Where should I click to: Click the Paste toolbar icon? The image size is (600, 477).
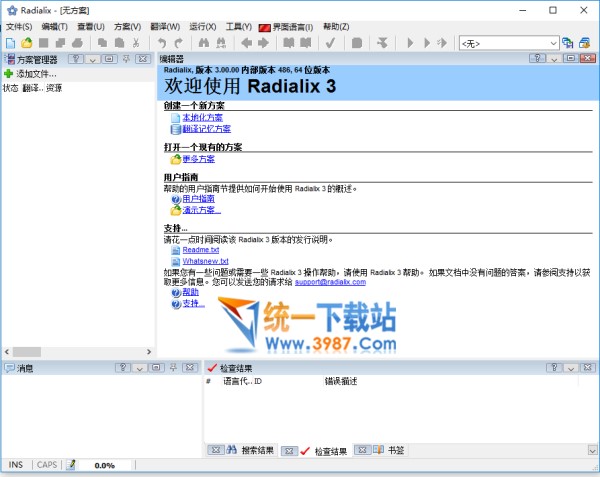[x=119, y=43]
